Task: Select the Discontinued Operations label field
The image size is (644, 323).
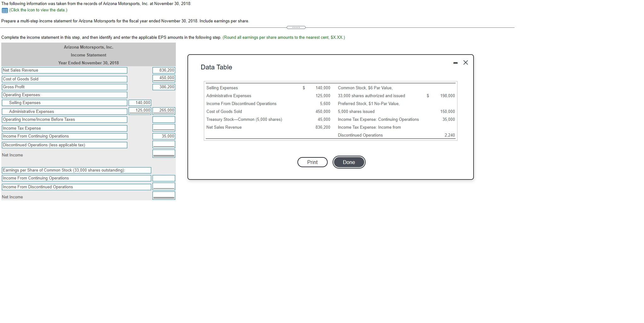Action: (x=65, y=145)
